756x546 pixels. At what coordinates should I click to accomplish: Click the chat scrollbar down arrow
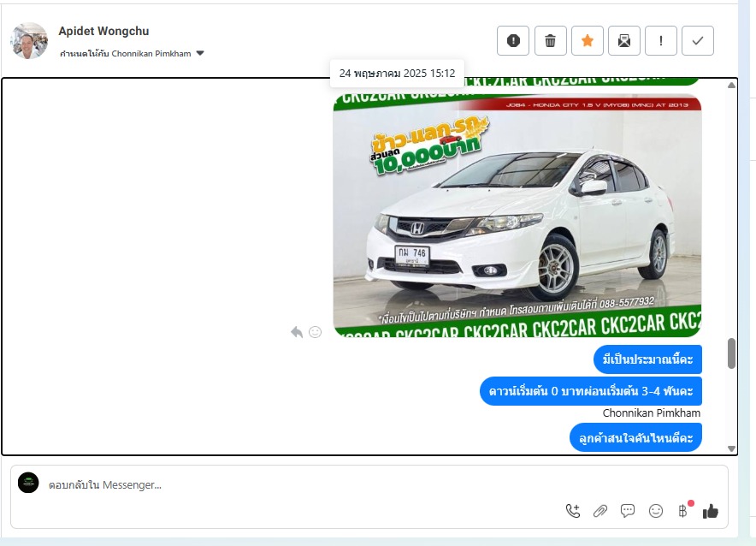point(731,448)
